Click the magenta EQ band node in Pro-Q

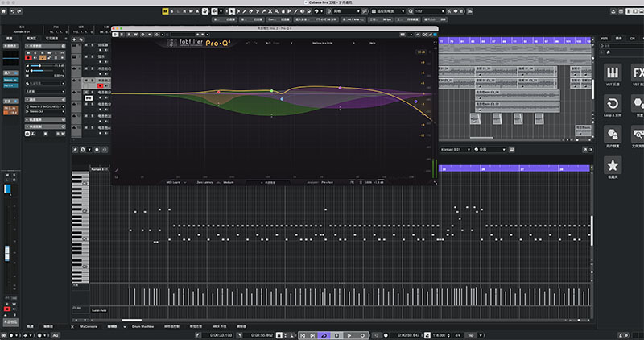[x=340, y=88]
